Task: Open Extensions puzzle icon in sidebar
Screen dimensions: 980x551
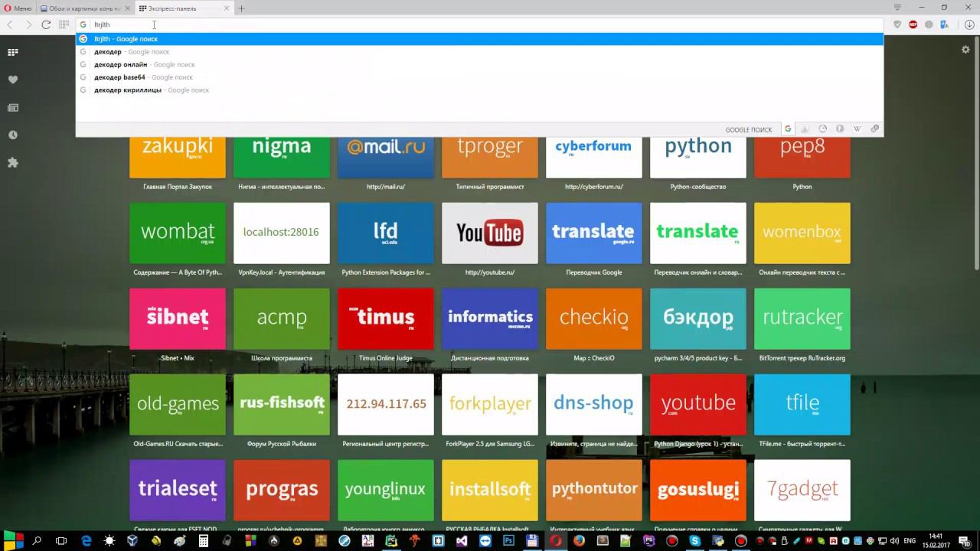Action: (x=12, y=162)
